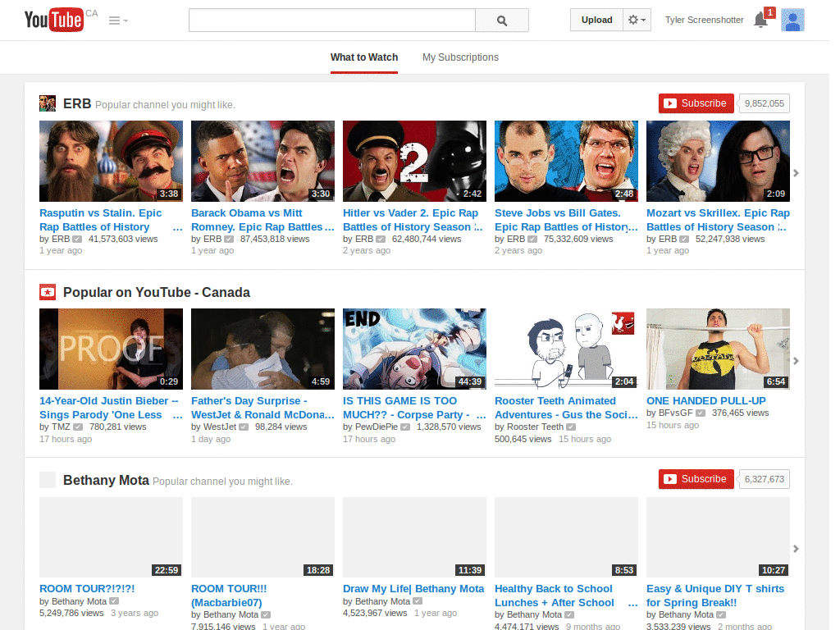The image size is (840, 630).
Task: Click inside the search input field
Action: 331,20
